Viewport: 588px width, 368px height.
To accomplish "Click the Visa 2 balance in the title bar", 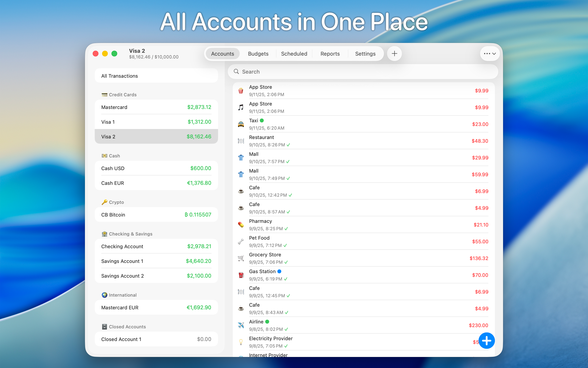I will click(154, 57).
